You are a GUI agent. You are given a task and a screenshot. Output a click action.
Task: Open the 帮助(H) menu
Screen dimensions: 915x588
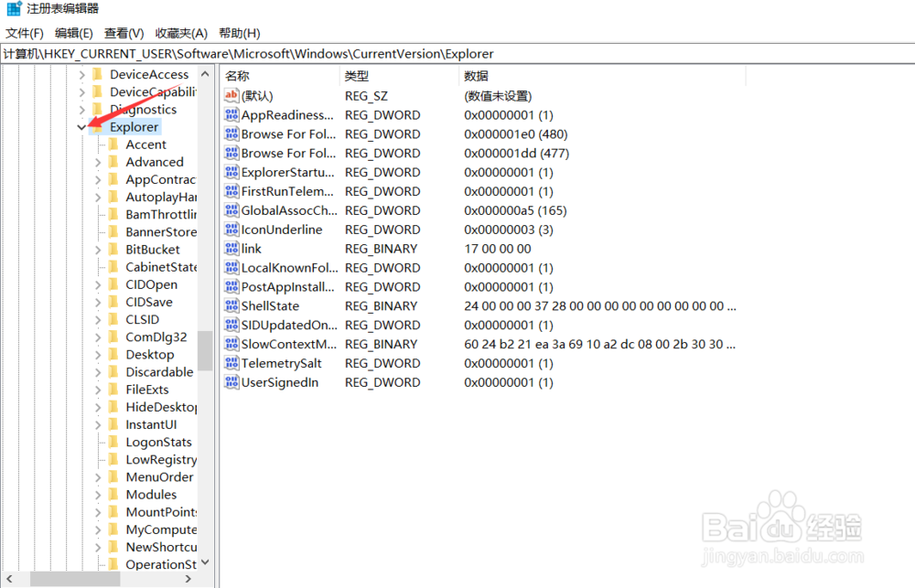coord(239,33)
